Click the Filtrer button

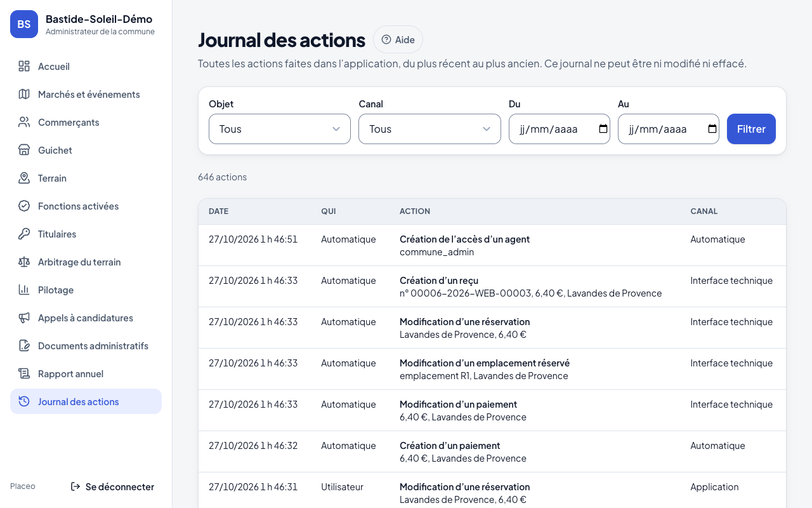(751, 129)
